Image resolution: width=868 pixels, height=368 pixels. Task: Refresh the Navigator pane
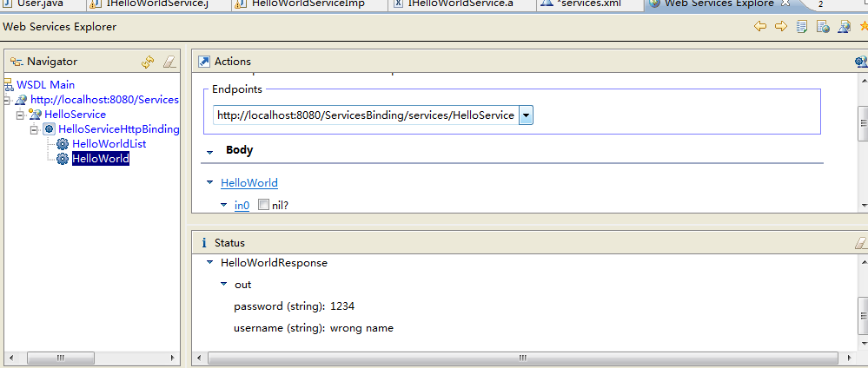click(148, 62)
